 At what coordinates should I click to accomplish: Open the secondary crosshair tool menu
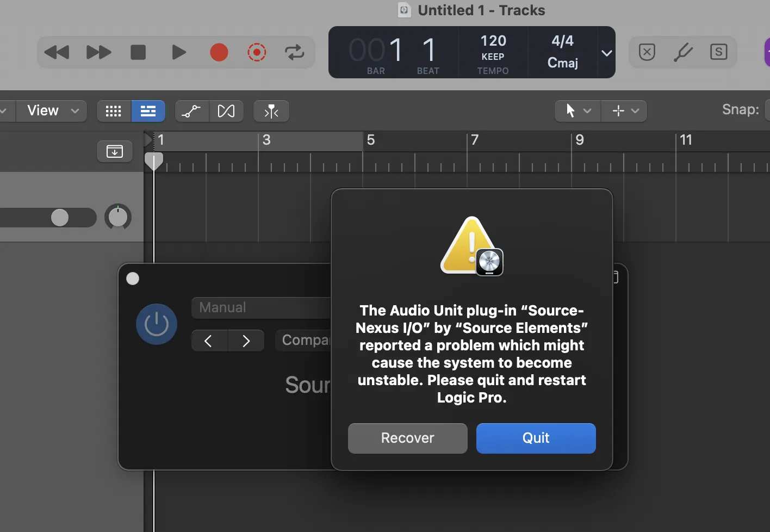coord(624,111)
